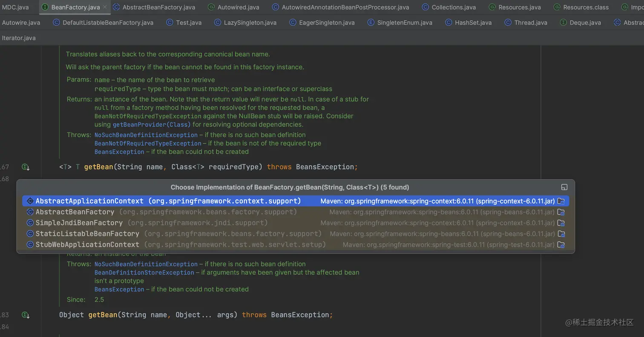The height and width of the screenshot is (337, 644).
Task: Click class icon of StubWebApplicationContext row
Action: coord(30,245)
